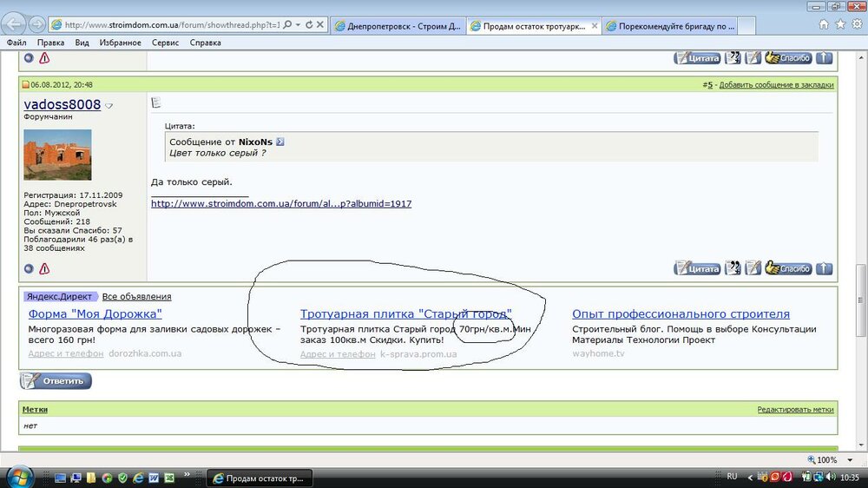Click Цитата button in post above #5
868x488 pixels.
pos(697,57)
